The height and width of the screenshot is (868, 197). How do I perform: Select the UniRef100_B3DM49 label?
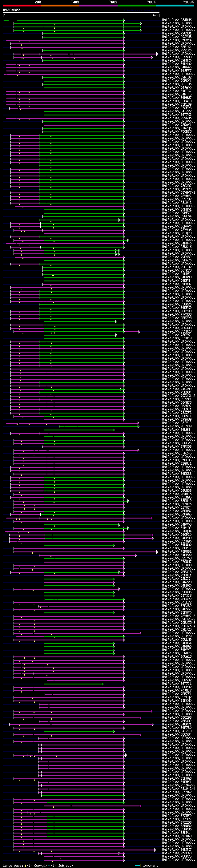tap(177, 501)
